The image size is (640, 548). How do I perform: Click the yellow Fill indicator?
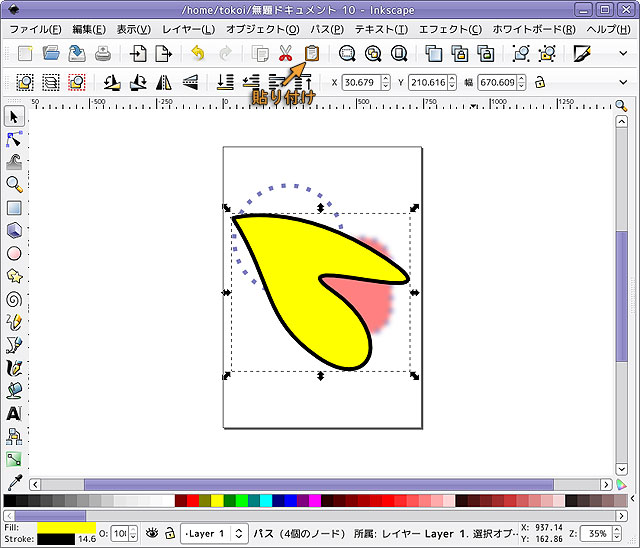pos(66,526)
